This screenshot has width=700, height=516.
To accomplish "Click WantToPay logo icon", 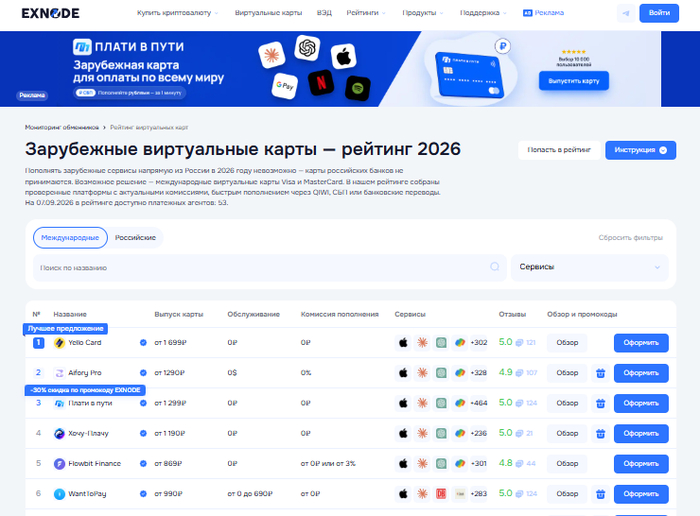I will click(x=59, y=494).
